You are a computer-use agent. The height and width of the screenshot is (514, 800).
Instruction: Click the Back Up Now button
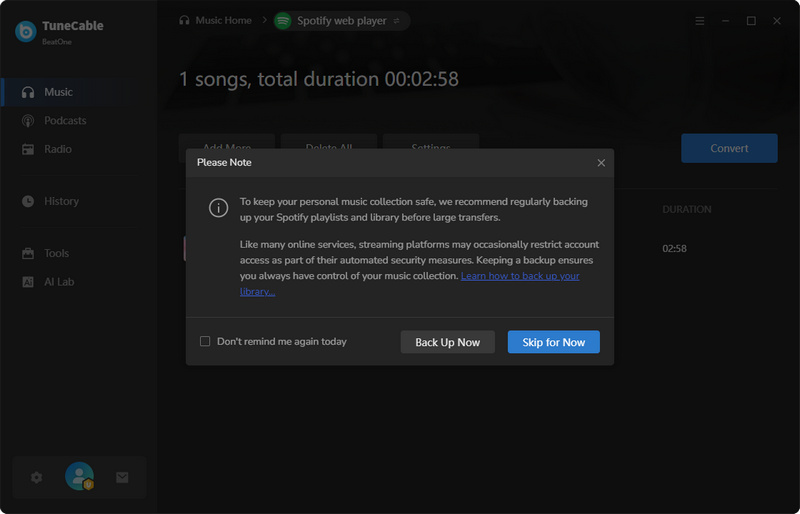(x=447, y=342)
